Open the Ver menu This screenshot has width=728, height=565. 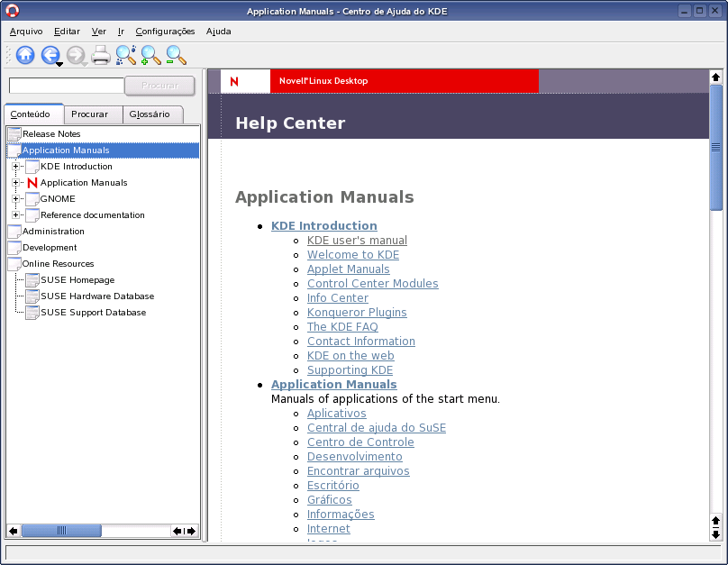98,32
